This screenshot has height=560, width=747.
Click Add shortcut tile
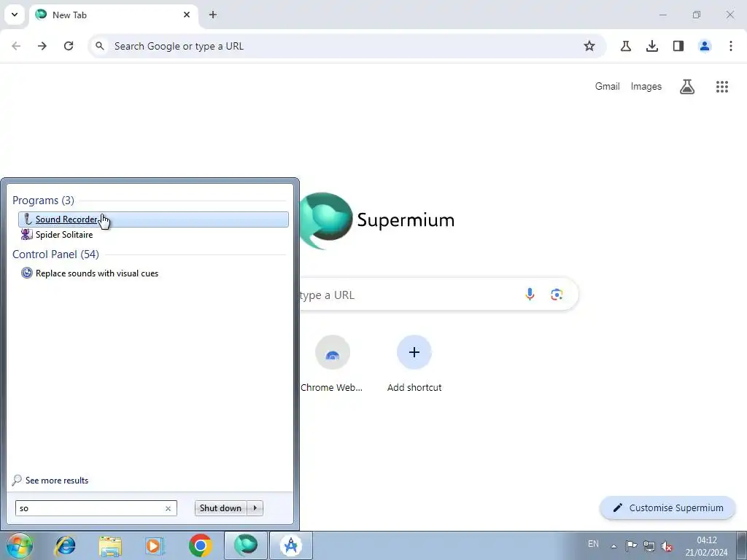click(x=414, y=365)
